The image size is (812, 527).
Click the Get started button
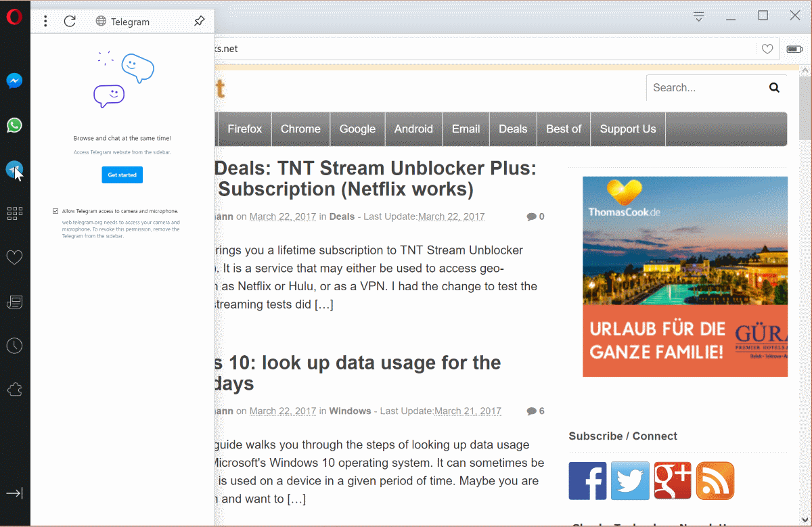(x=122, y=175)
